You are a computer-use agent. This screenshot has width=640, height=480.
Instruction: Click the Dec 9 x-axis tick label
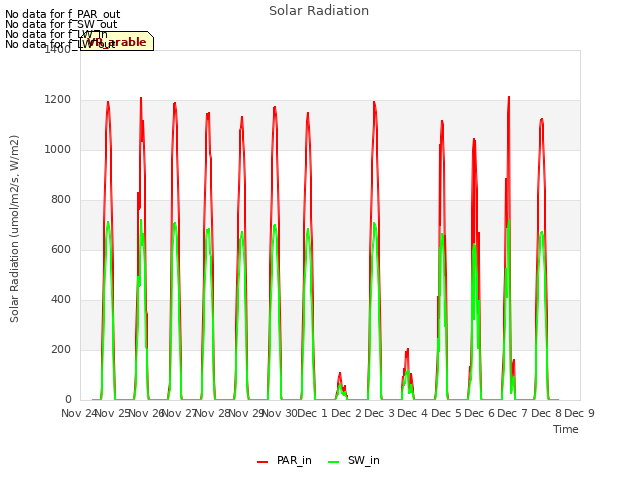coord(579,413)
